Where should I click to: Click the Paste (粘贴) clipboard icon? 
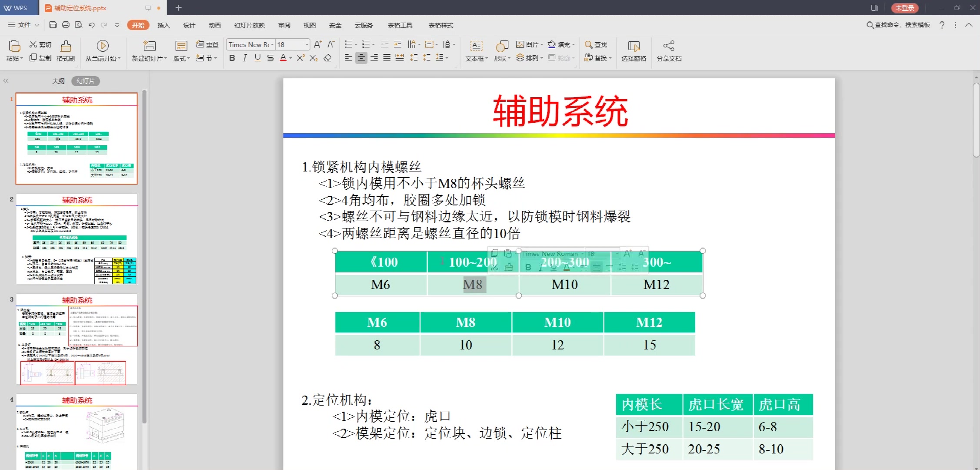coord(14,46)
